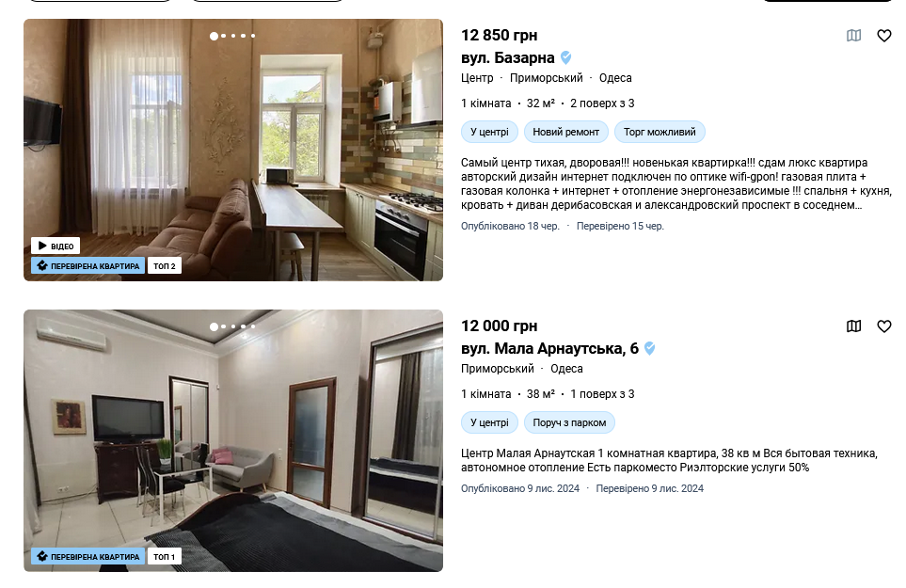Screen dimensions: 906x588
Task: Click verified apartment badge on Arnautska photo
Action: pos(87,556)
